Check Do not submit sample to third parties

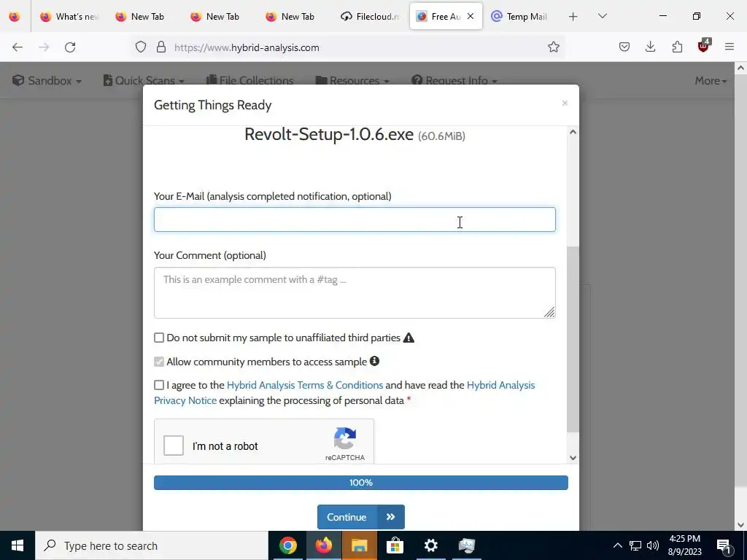pyautogui.click(x=159, y=338)
